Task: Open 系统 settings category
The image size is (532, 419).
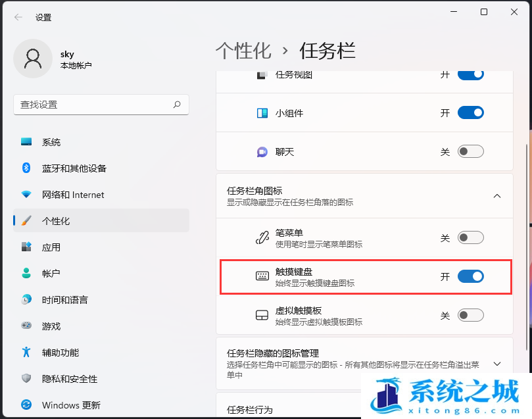Action: coord(101,142)
